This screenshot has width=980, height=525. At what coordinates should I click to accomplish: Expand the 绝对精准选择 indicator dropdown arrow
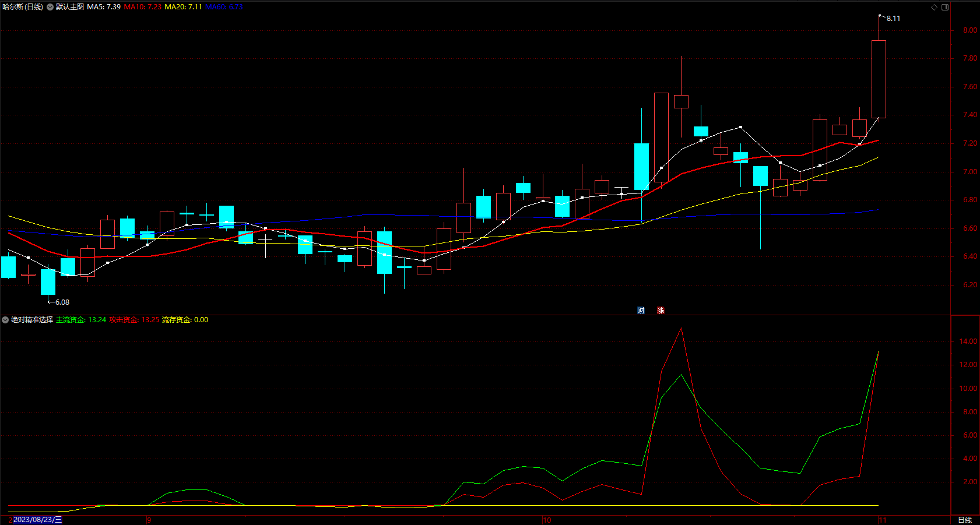pyautogui.click(x=5, y=320)
